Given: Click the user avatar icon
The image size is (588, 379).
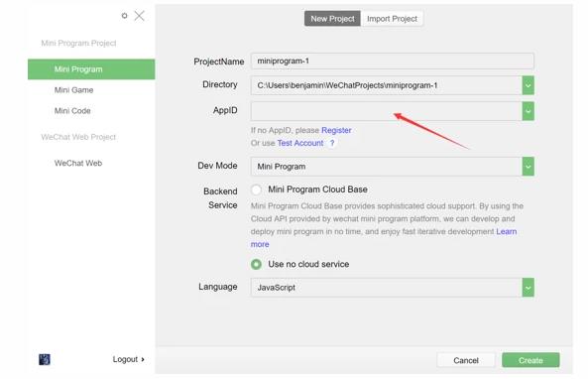Looking at the screenshot, I should tap(45, 359).
